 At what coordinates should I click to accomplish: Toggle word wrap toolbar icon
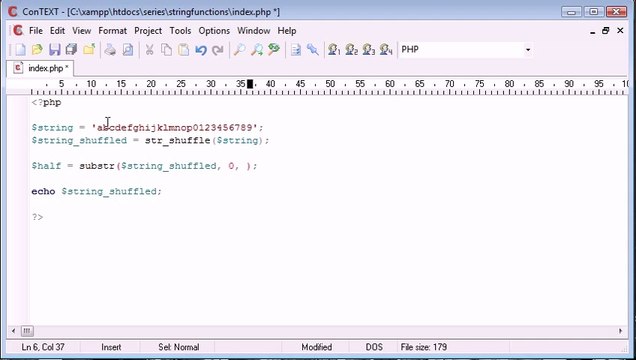pyautogui.click(x=296, y=50)
